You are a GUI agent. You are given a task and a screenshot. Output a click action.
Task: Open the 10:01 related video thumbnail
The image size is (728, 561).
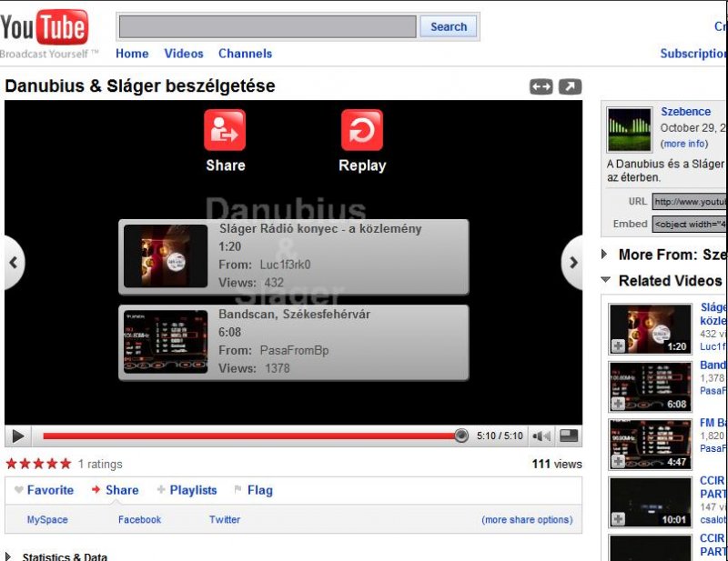(650, 501)
